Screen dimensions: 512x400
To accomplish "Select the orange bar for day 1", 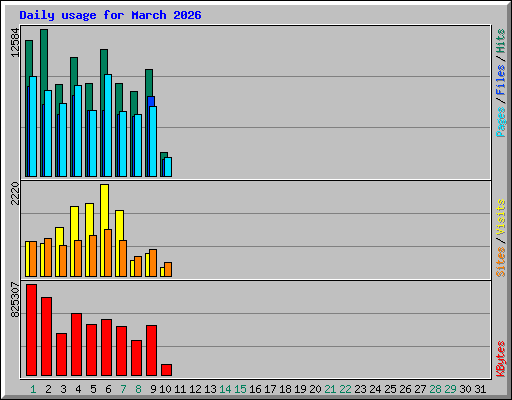I will coord(33,259).
